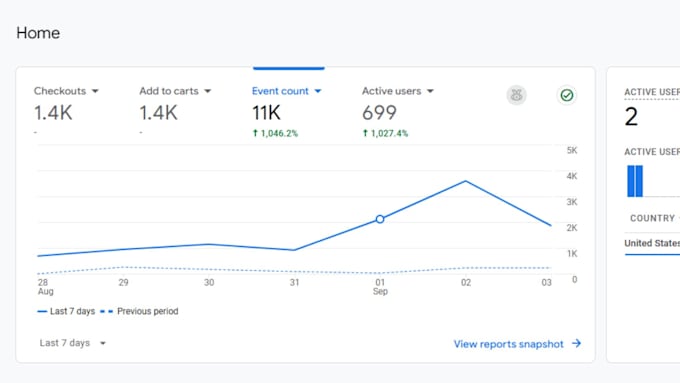
Task: Click the dashed line Previous period legend icon
Action: tap(106, 311)
